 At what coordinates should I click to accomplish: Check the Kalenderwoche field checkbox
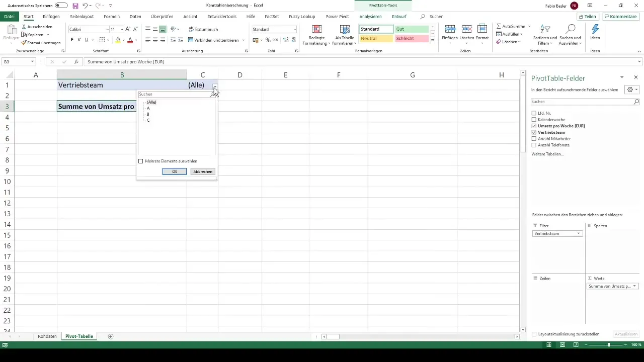[534, 120]
